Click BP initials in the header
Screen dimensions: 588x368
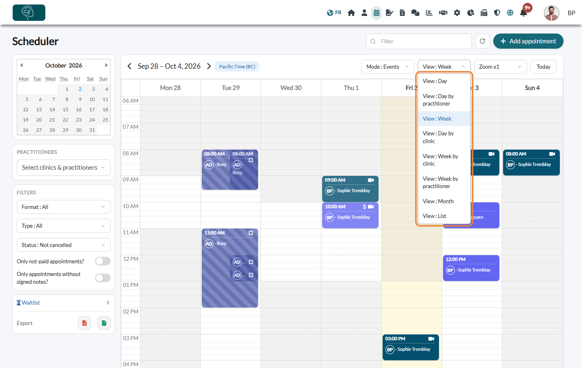click(x=571, y=13)
